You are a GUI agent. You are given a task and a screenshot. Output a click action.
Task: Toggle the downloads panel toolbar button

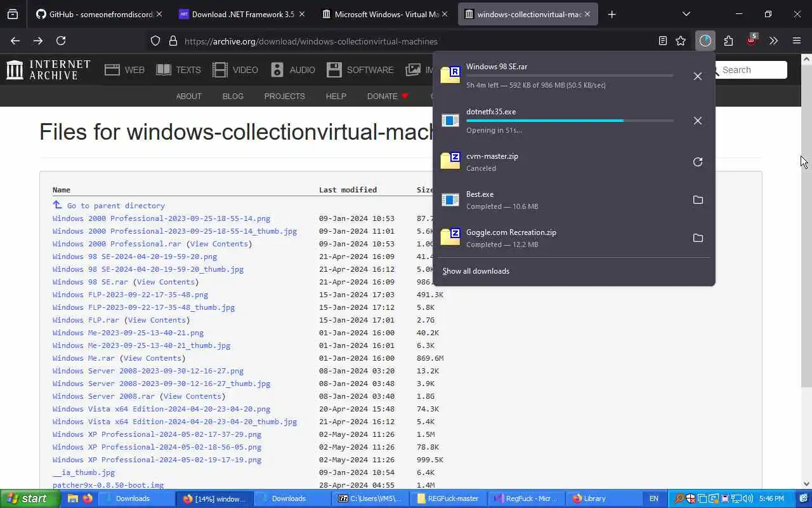point(705,41)
